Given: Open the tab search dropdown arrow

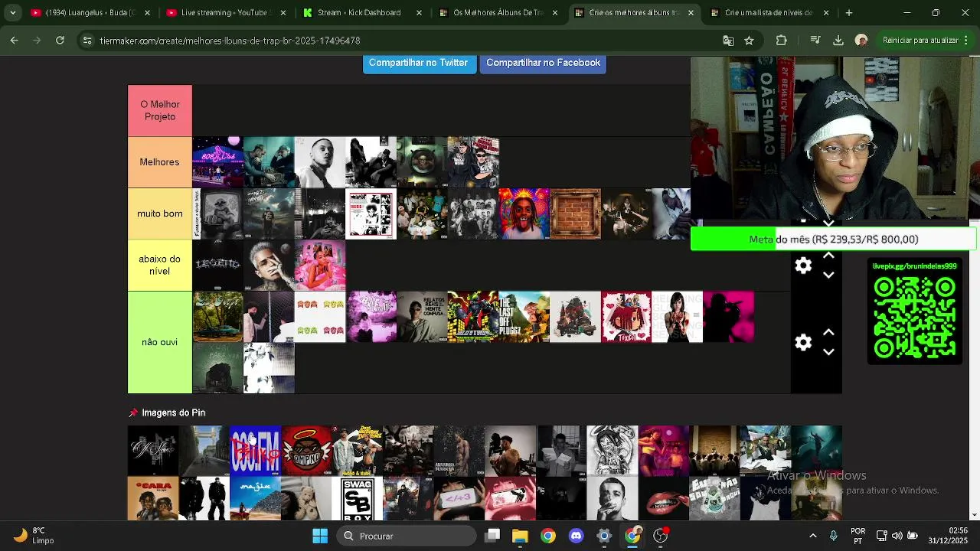Looking at the screenshot, I should coord(12,13).
